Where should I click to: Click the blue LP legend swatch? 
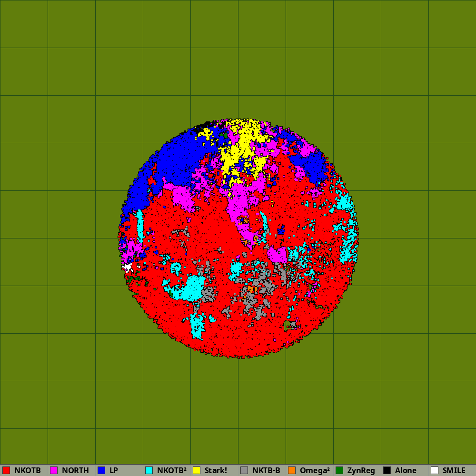101,470
